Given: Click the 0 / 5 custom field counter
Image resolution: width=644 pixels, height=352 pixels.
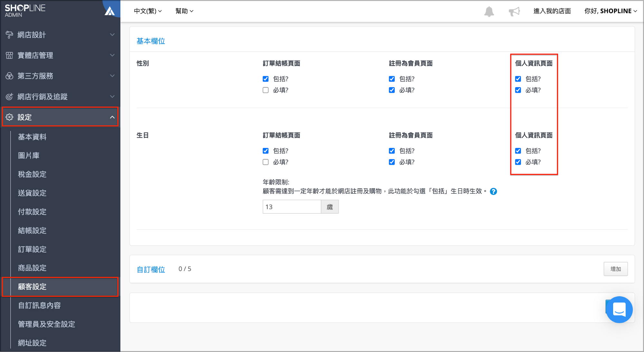Looking at the screenshot, I should point(185,269).
